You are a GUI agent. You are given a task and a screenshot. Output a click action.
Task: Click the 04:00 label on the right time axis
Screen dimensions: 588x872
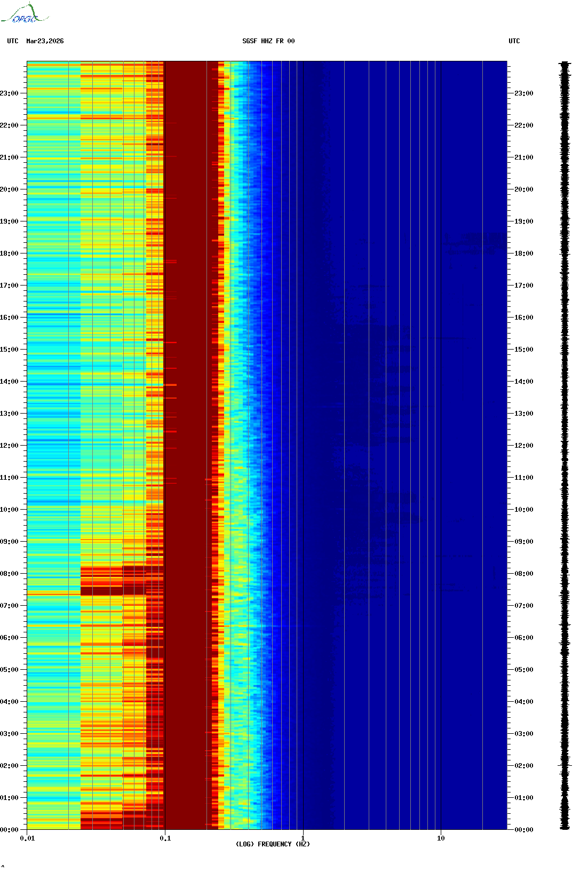pos(524,702)
